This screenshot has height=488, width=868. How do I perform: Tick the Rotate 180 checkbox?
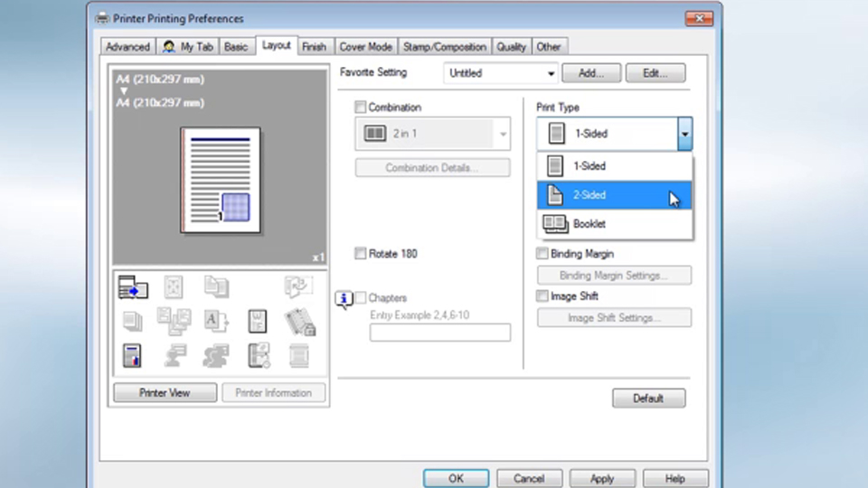361,254
